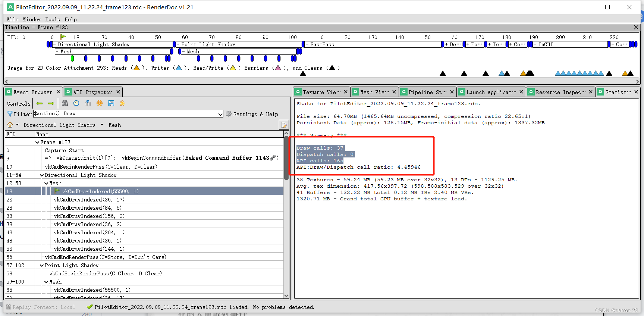Go to previous event with green left arrow
Screen dimensions: 644x316
(x=40, y=103)
